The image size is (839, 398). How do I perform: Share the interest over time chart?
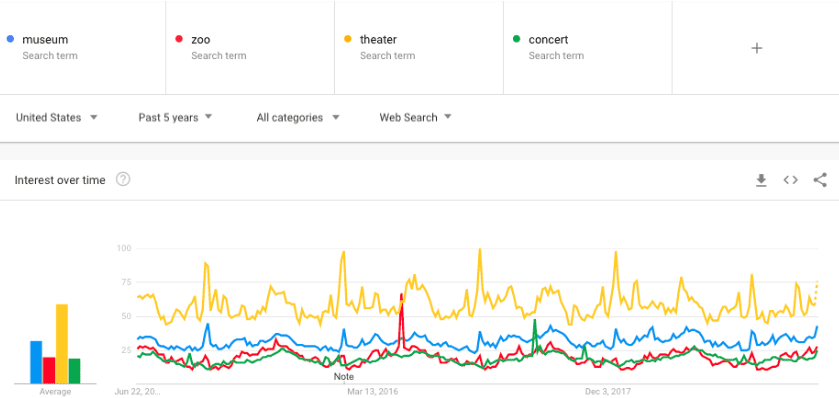820,180
